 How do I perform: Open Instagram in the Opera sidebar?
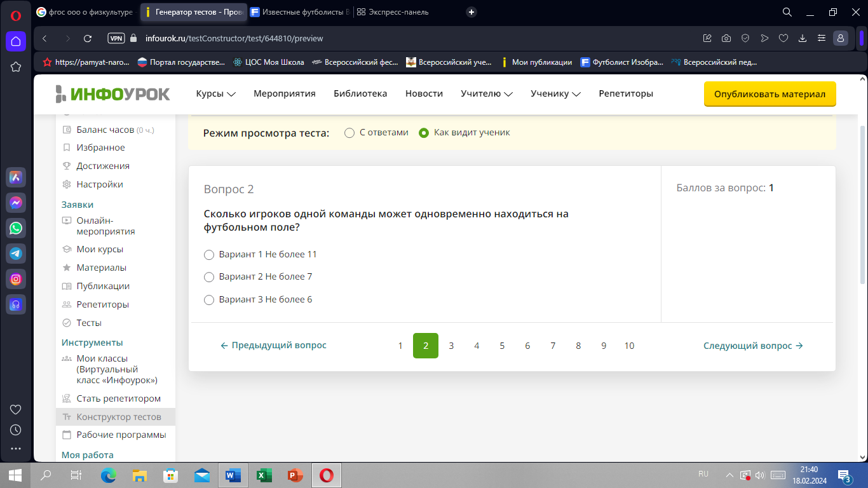[16, 279]
